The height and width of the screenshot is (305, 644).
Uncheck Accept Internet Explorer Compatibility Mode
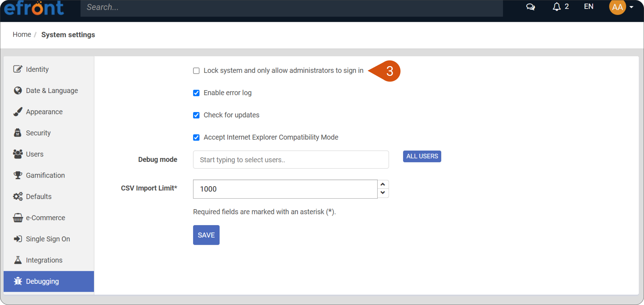coord(196,137)
